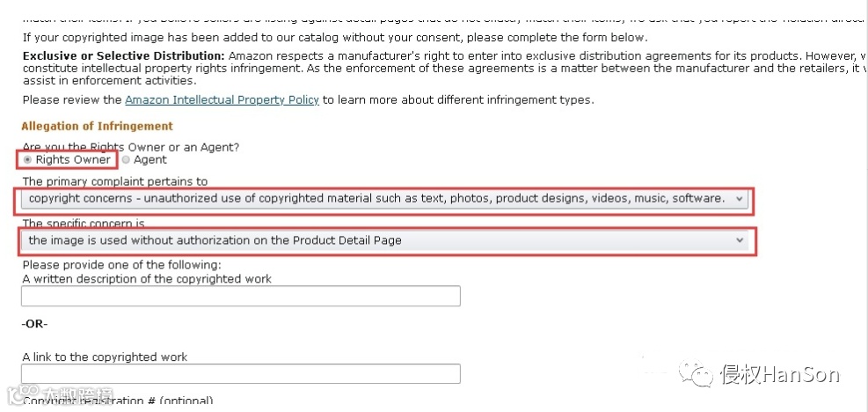Click the -OR- separator text

[35, 324]
